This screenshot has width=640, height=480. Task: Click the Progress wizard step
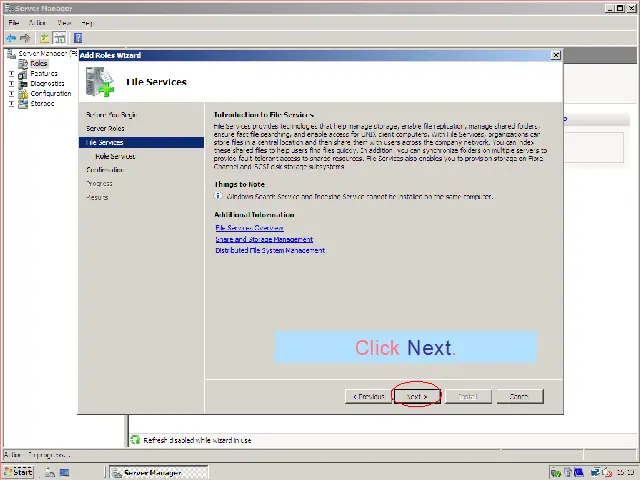pos(99,184)
